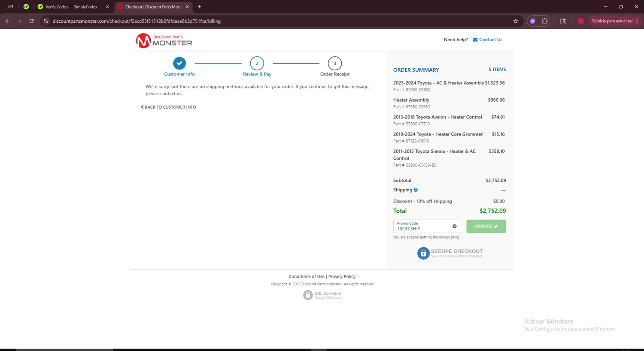Viewport: 644px width, 351px height.
Task: Go back to customer info link
Action: (x=168, y=107)
